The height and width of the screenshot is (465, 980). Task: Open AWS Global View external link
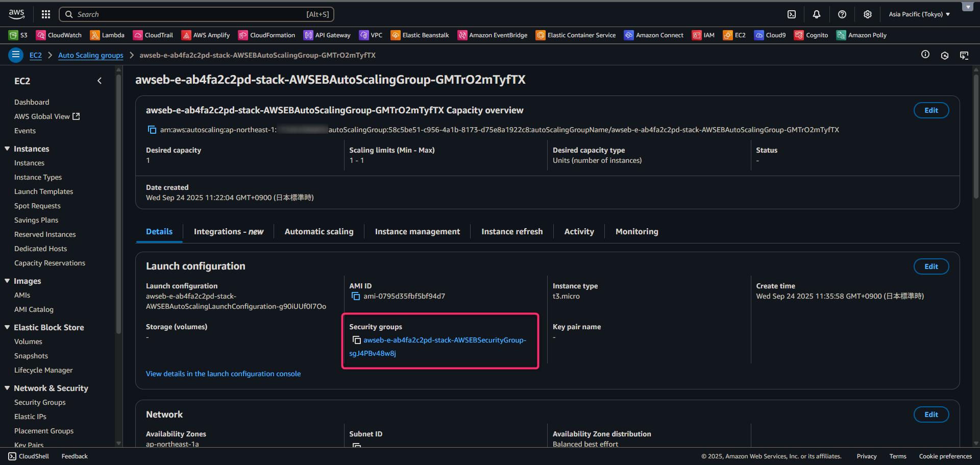click(47, 116)
